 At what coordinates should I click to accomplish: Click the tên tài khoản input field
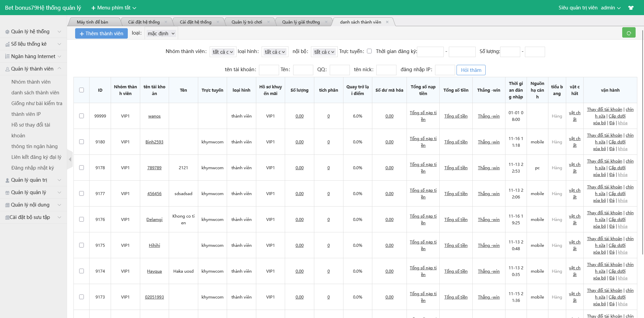point(269,70)
